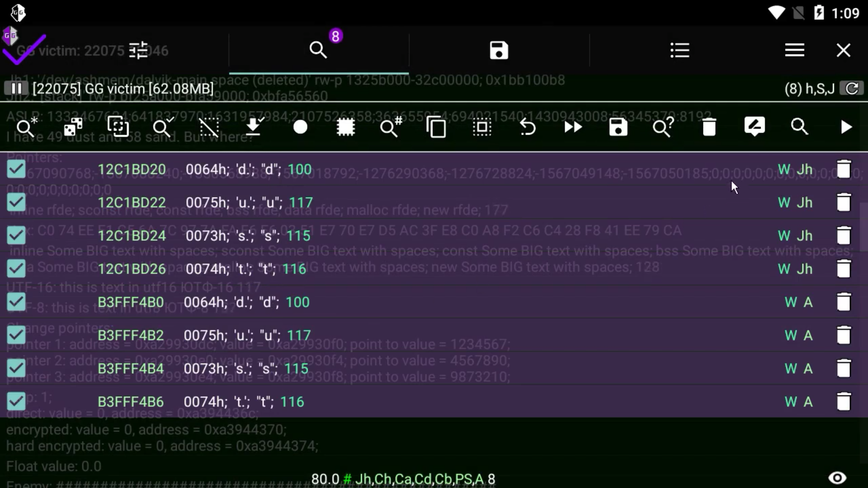The width and height of the screenshot is (868, 488).
Task: Open memory ranges via the chip icon
Action: pos(346,127)
